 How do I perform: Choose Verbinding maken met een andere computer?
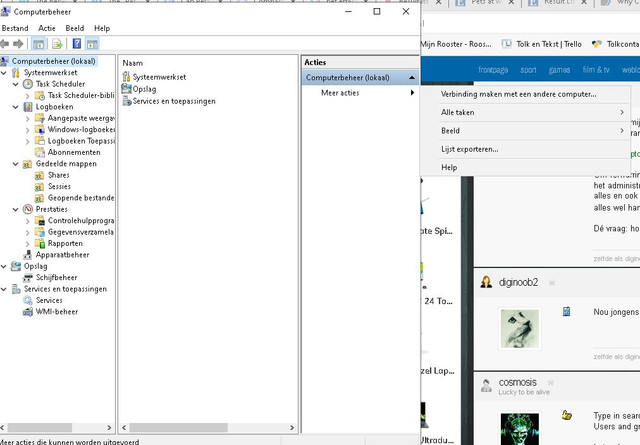click(526, 94)
